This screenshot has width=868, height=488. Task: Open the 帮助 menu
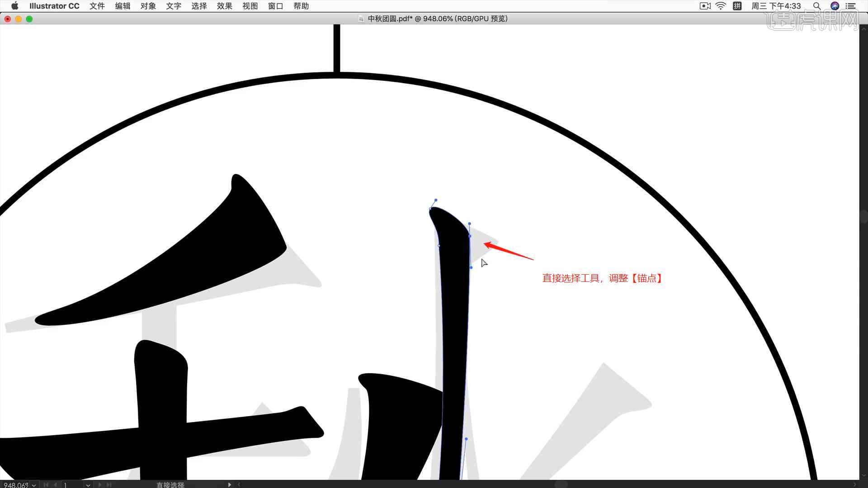pos(301,6)
